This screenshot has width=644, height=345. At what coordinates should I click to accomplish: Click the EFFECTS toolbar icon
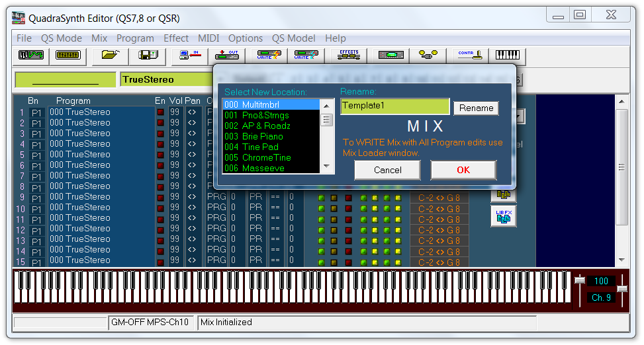348,55
